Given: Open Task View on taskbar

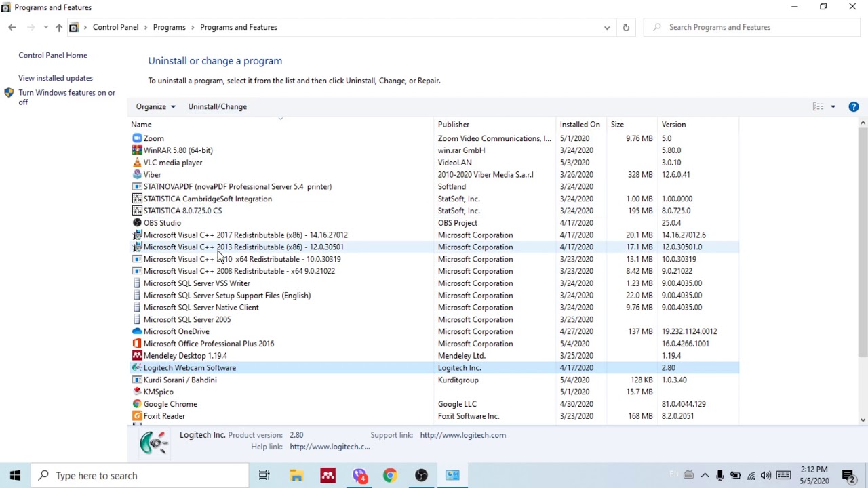Looking at the screenshot, I should pos(264,475).
